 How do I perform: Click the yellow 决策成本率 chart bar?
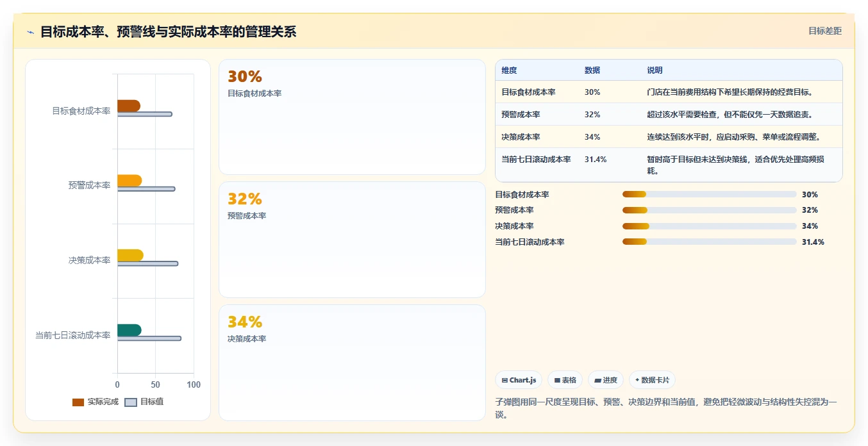(x=130, y=256)
